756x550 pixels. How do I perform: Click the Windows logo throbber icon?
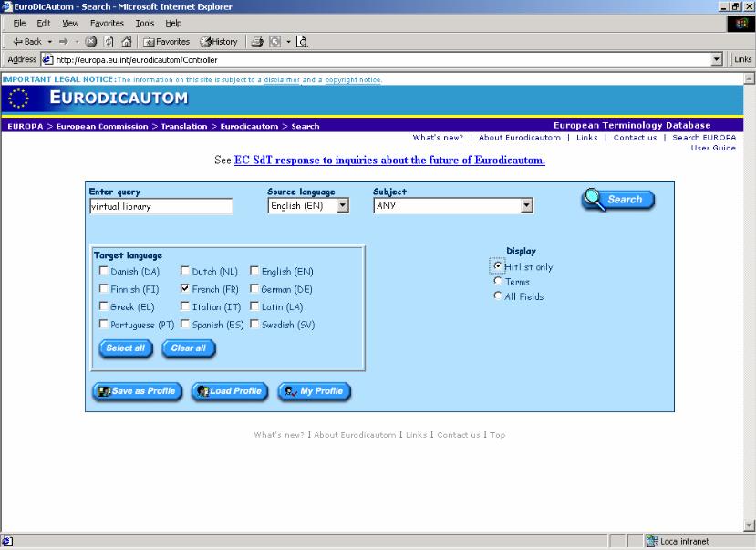click(x=741, y=23)
